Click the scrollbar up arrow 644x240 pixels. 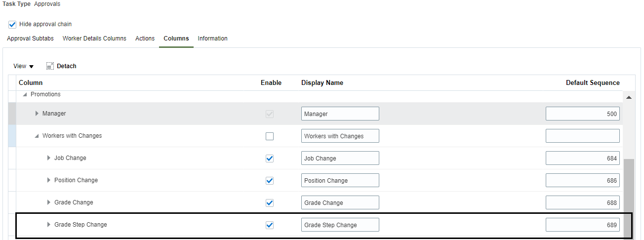pos(629,97)
